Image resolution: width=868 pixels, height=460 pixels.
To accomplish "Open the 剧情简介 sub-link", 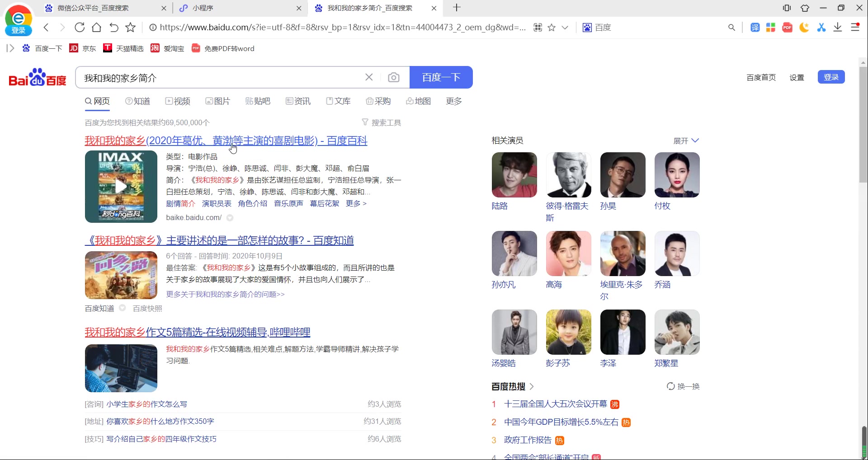I will pos(180,204).
